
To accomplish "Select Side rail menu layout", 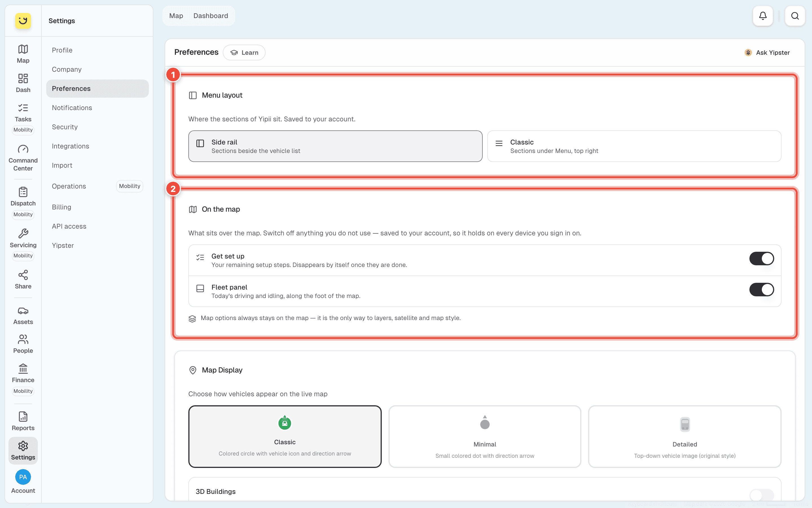I will [x=335, y=146].
